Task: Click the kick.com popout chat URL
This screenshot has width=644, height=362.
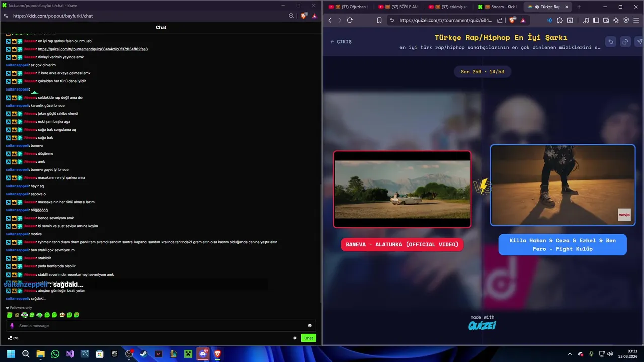Action: pos(53,16)
